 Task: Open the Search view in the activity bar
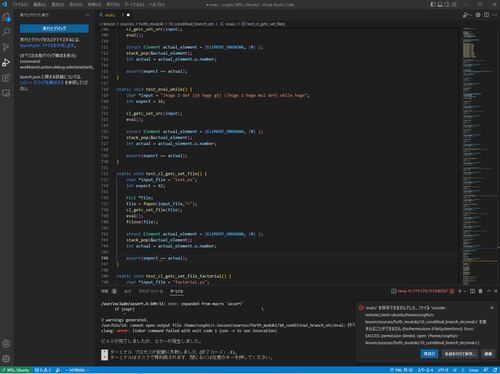(x=6, y=32)
